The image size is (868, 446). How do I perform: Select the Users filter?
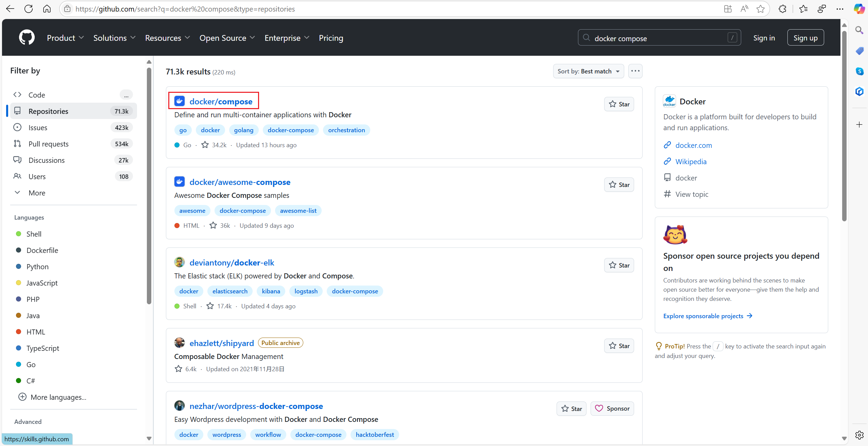73,176
